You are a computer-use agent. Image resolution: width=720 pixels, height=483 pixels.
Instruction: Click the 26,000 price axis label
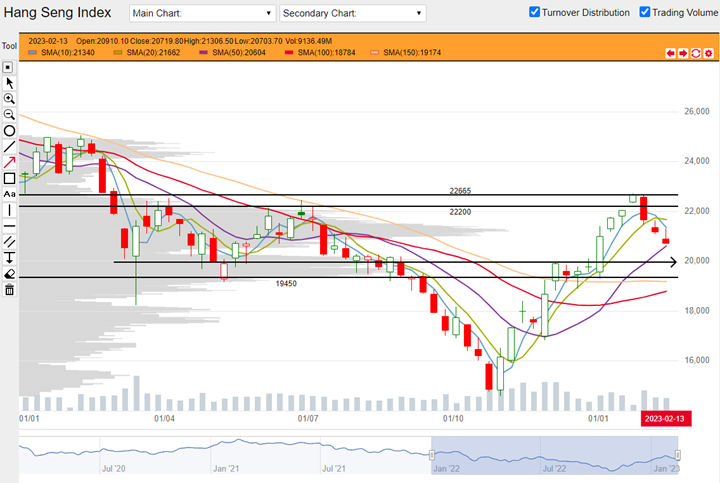697,112
